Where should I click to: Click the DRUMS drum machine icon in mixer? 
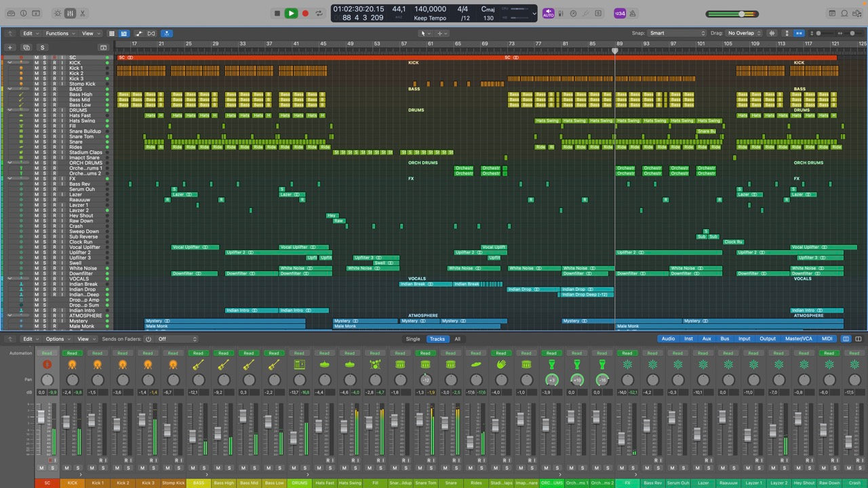click(x=299, y=365)
